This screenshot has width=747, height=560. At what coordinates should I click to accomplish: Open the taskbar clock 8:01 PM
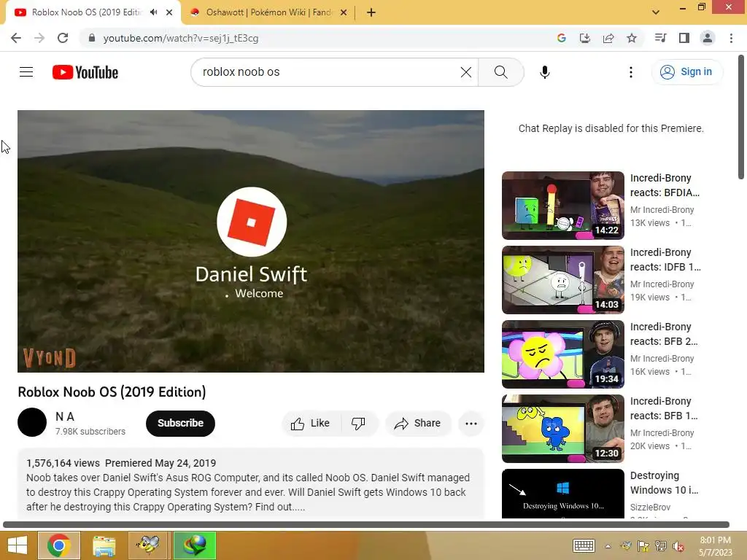(715, 546)
